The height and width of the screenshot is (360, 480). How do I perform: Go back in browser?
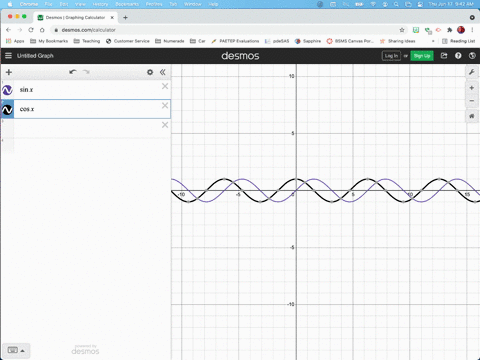pos(8,30)
